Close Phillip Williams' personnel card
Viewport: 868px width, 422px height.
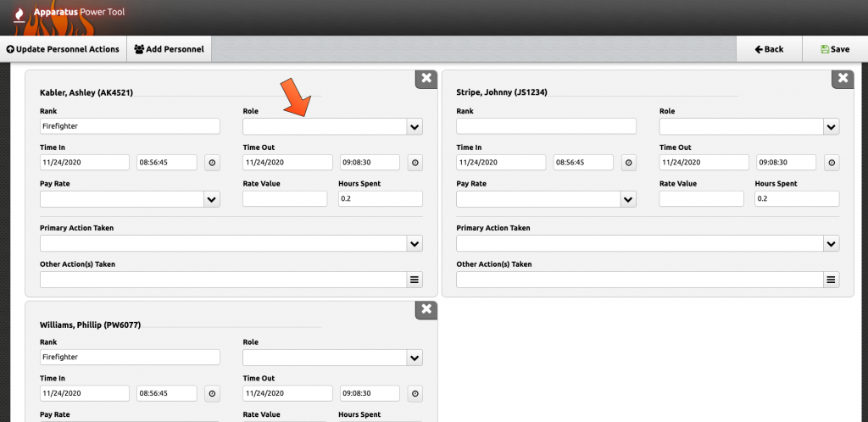tap(426, 309)
